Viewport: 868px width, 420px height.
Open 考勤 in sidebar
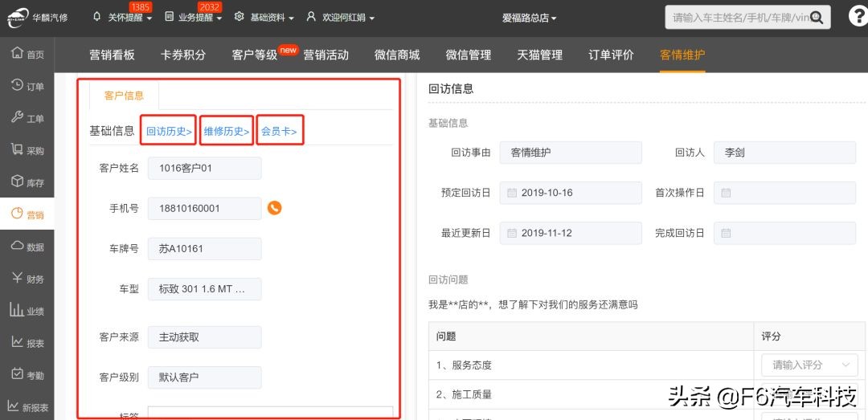[27, 374]
